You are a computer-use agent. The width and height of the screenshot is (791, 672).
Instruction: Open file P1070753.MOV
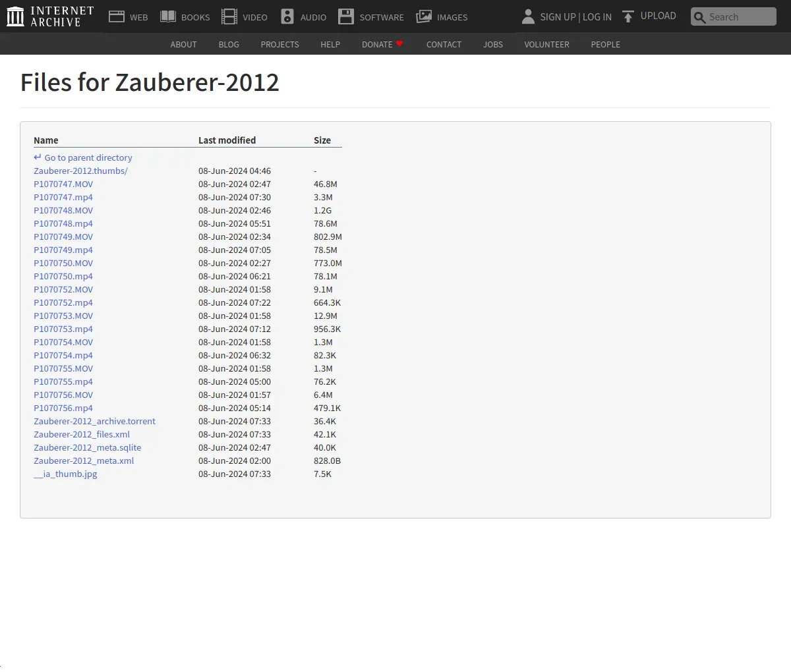[63, 316]
